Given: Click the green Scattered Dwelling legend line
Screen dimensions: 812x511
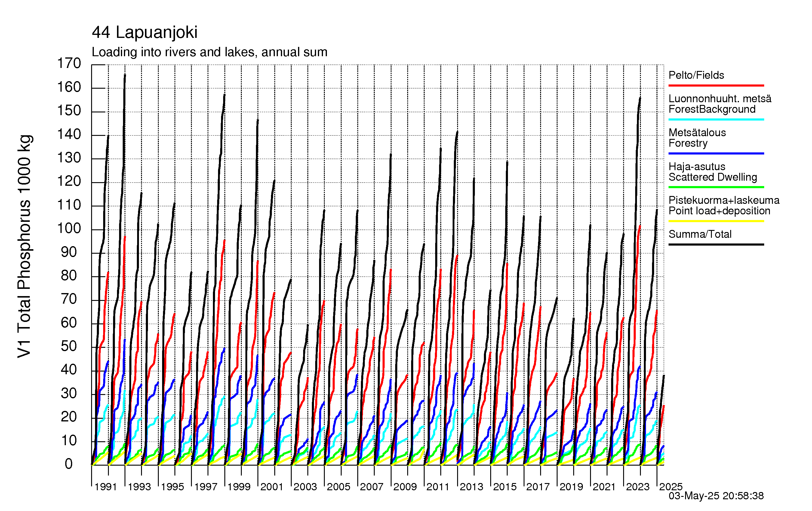Looking at the screenshot, I should pos(716,187).
